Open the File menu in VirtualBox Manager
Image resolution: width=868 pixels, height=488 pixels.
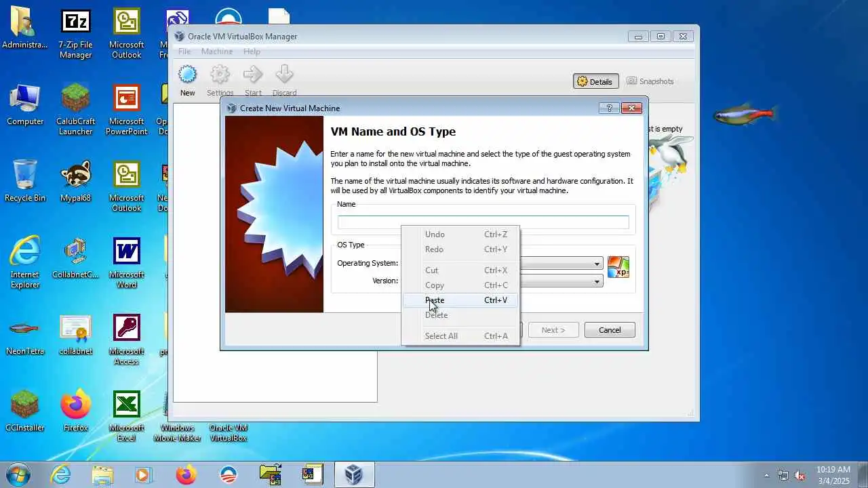(x=184, y=52)
